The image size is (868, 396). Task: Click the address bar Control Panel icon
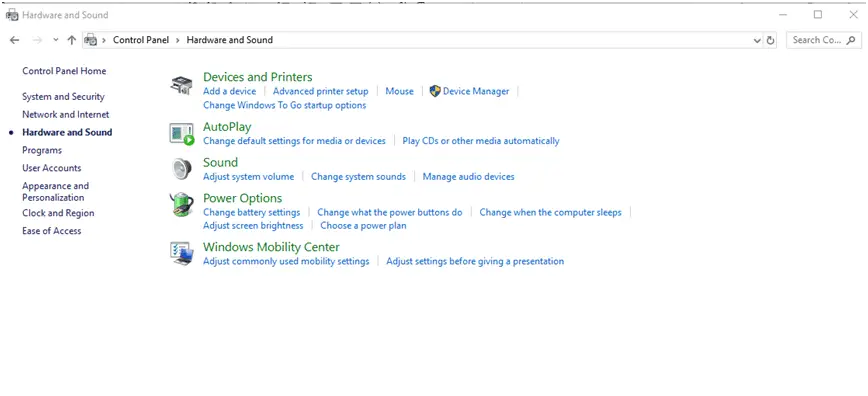(91, 40)
